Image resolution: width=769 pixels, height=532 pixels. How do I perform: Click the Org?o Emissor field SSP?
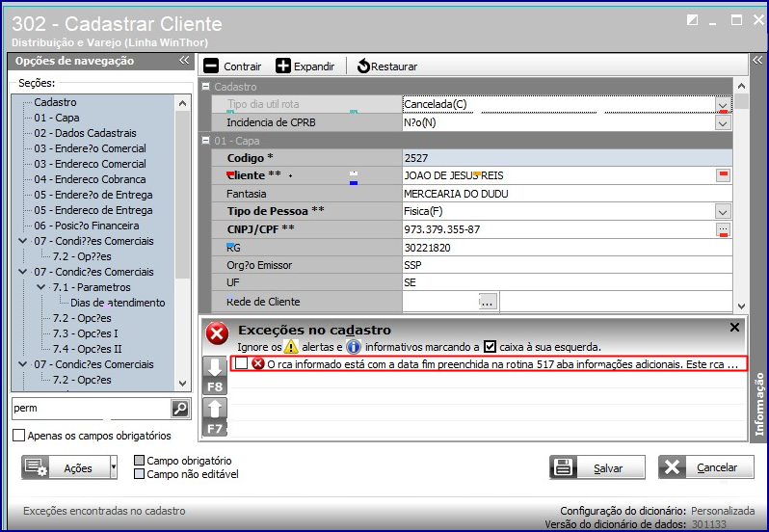[568, 265]
